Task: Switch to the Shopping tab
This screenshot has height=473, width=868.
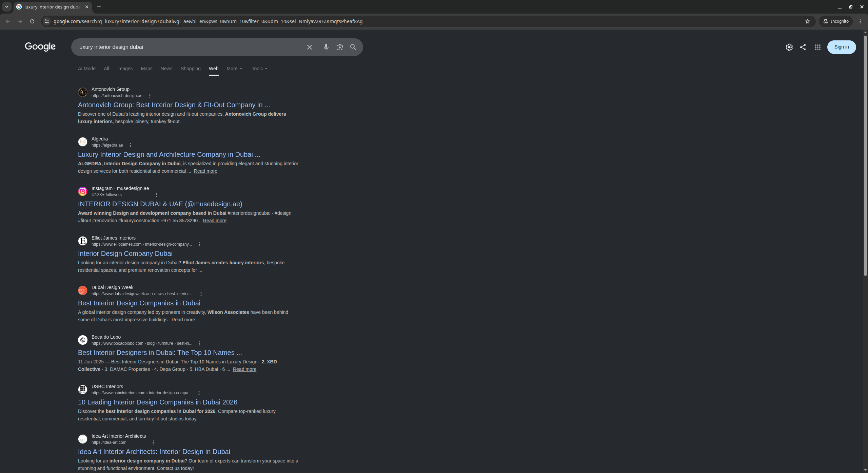Action: point(191,69)
